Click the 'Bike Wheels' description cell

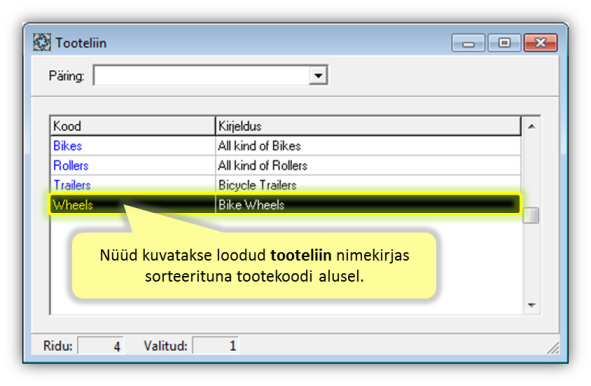click(368, 205)
